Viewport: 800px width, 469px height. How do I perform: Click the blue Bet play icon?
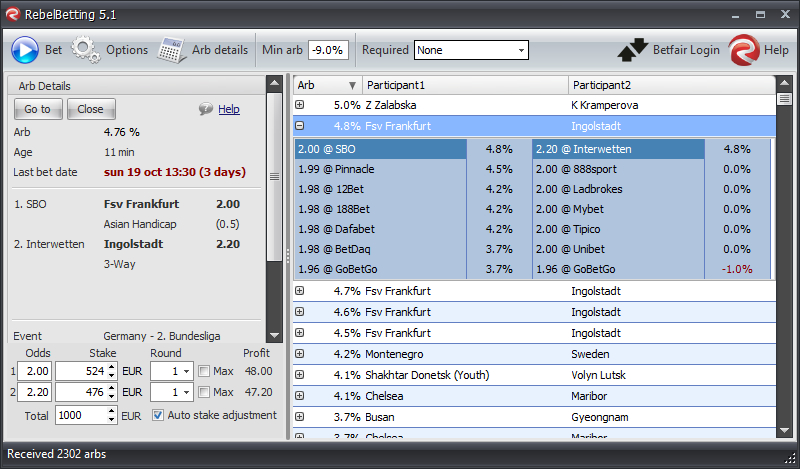(24, 50)
